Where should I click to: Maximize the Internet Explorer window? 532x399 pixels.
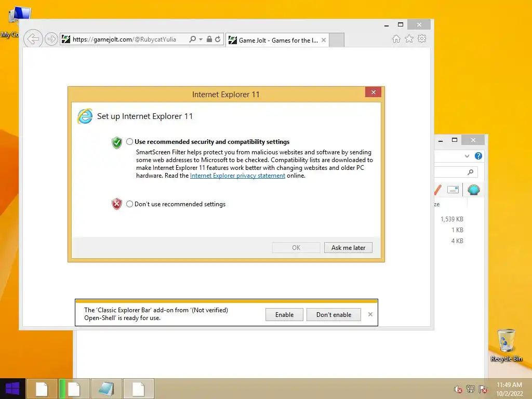pyautogui.click(x=401, y=25)
